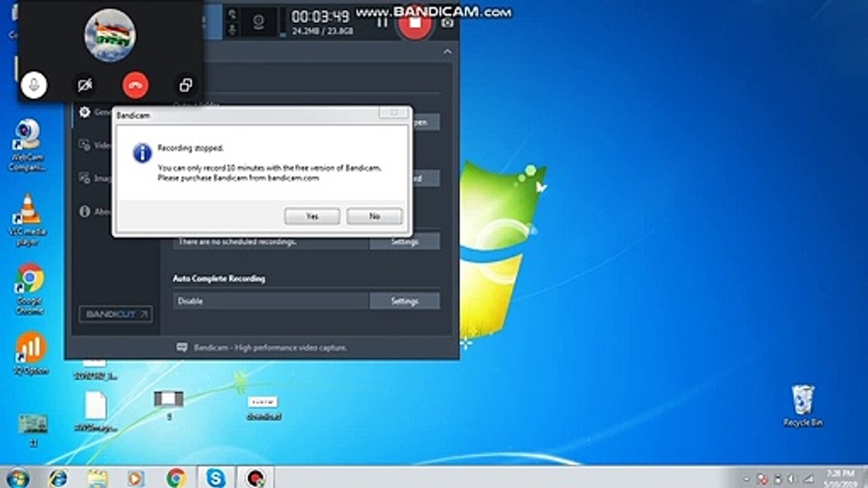Open Chrome from the taskbar

176,478
